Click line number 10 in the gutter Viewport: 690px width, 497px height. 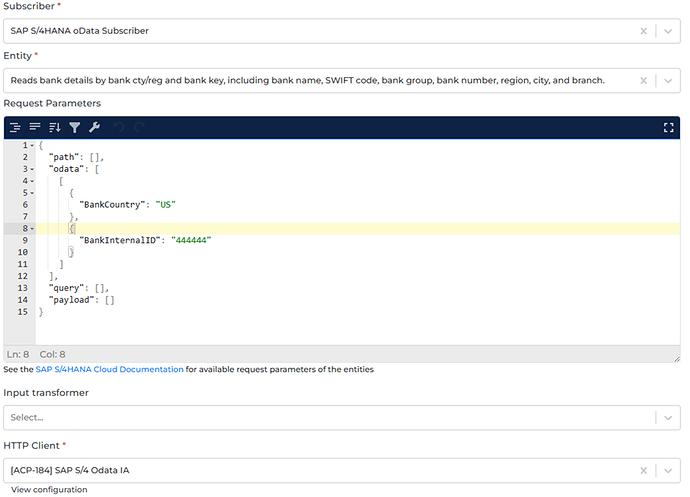tap(23, 252)
